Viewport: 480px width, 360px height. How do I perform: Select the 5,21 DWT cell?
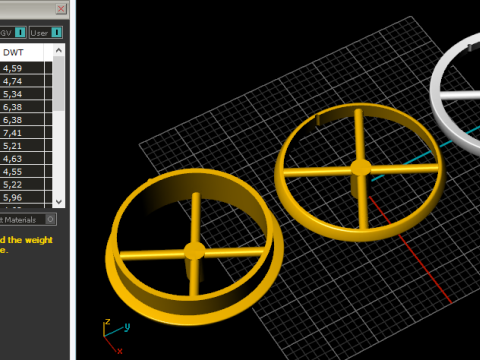click(x=22, y=146)
